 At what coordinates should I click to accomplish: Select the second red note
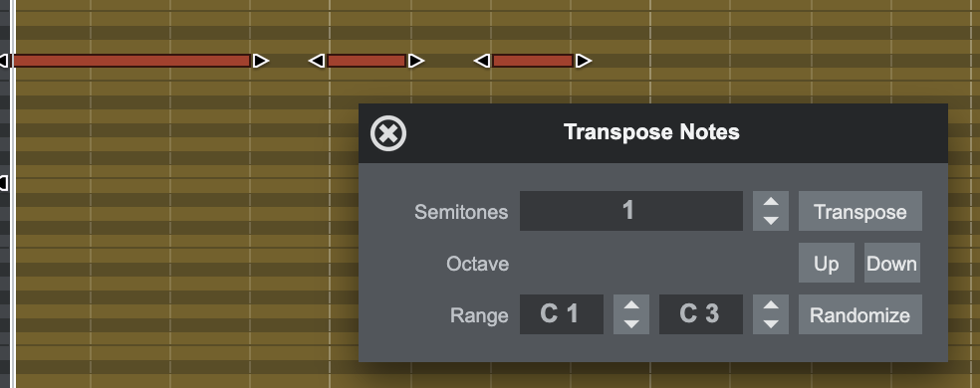coord(367,61)
